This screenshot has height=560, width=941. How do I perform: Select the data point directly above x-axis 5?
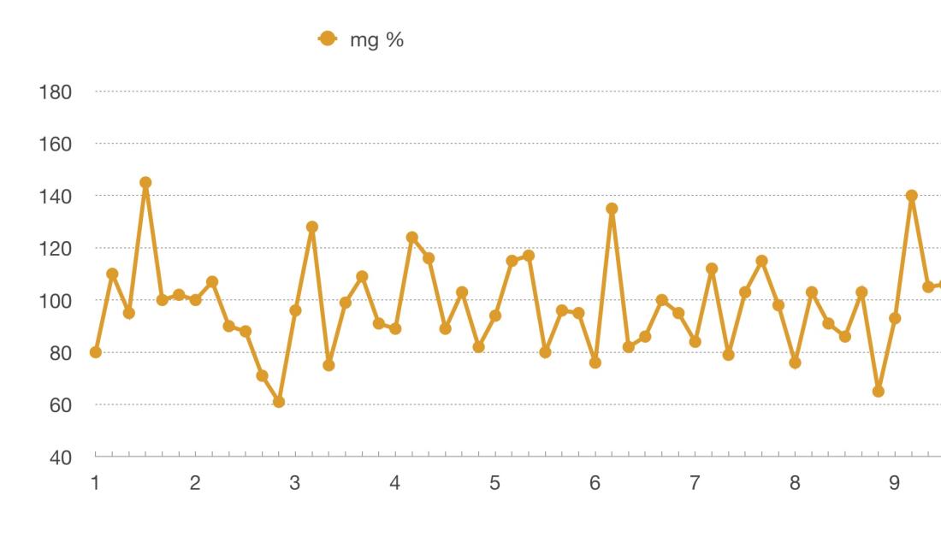click(495, 315)
